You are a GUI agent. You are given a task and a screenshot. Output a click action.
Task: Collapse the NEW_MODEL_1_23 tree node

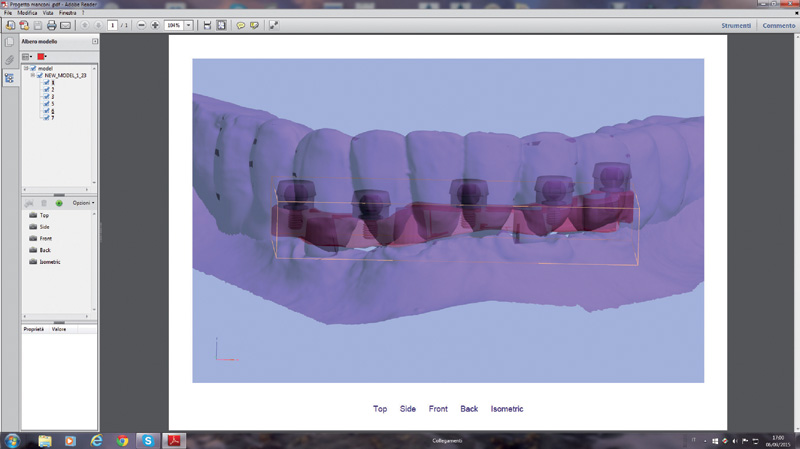click(32, 75)
